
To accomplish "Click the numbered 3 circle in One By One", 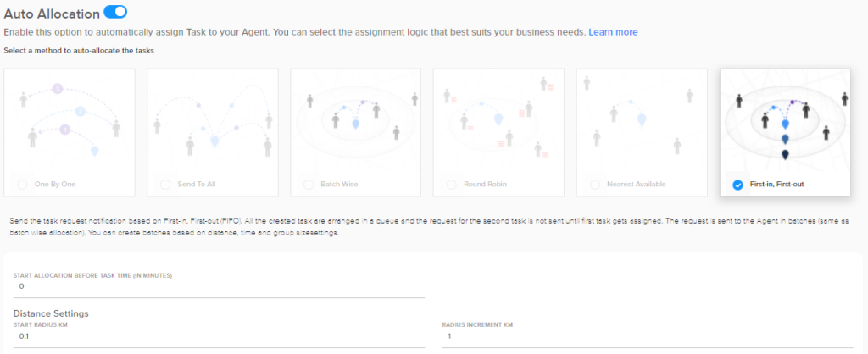I will (58, 88).
